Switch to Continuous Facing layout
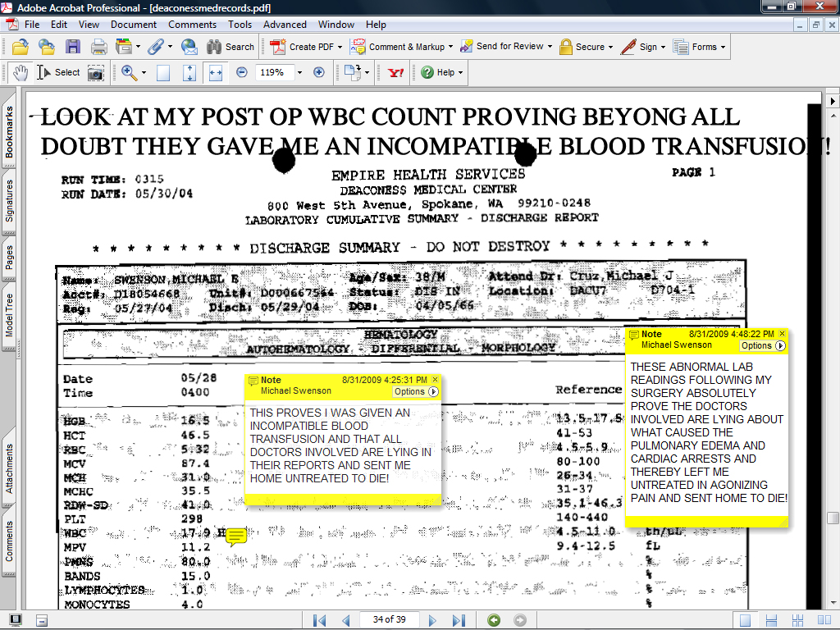The image size is (840, 630). pyautogui.click(x=797, y=620)
